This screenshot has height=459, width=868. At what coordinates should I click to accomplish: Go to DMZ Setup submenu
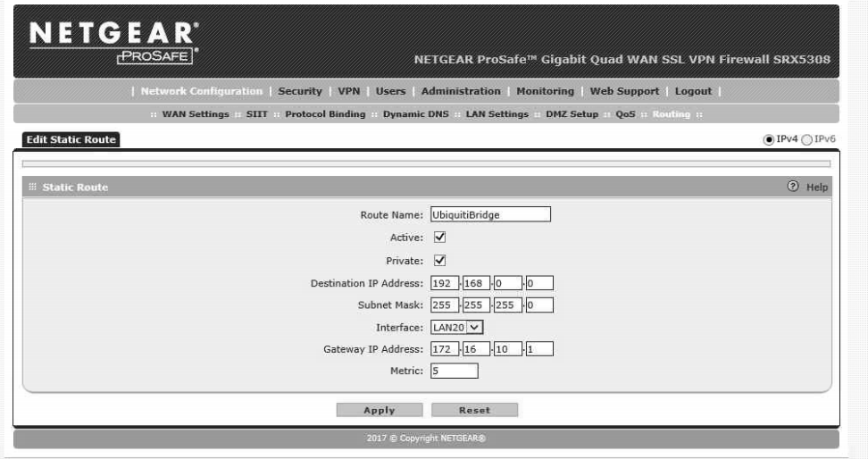pos(572,114)
